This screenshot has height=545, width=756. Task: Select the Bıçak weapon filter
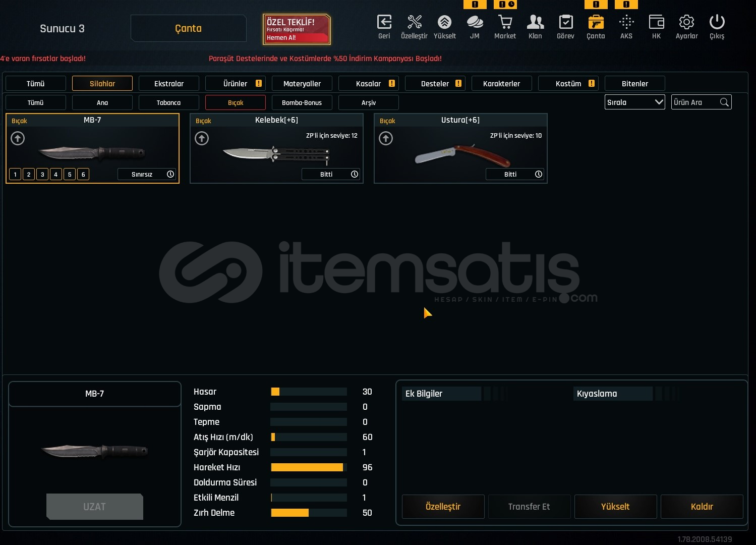pyautogui.click(x=236, y=102)
